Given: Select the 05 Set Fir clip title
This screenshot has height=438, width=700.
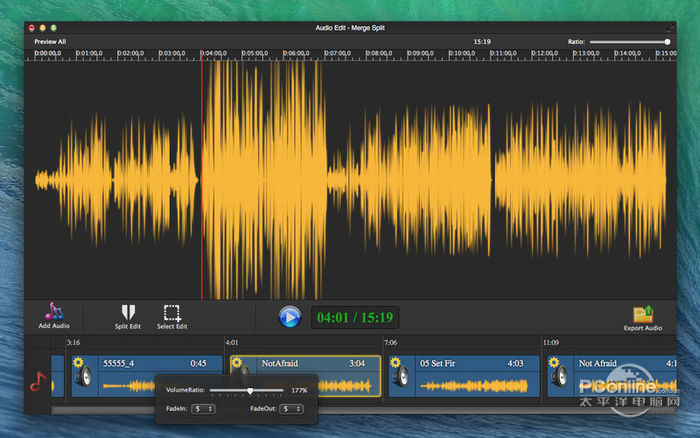Looking at the screenshot, I should coord(438,363).
